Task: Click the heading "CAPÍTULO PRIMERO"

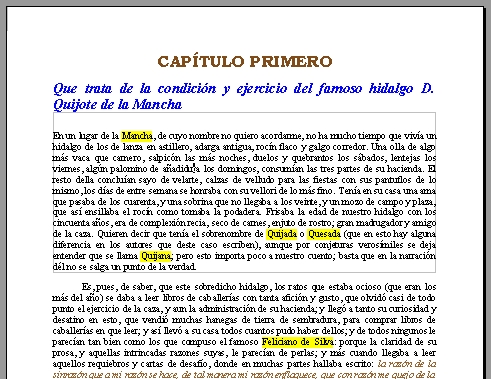Action: pos(245,61)
